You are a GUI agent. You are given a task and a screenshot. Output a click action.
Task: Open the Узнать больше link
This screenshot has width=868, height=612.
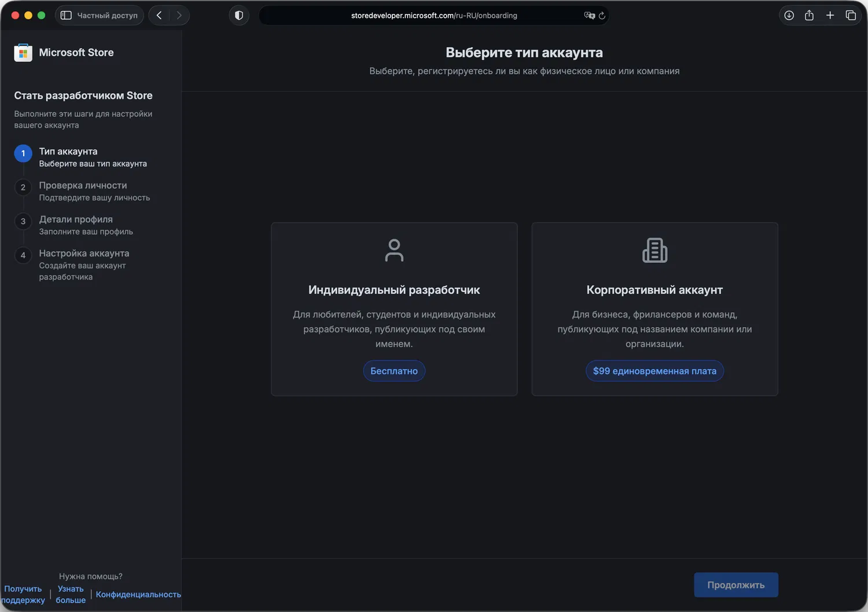[71, 595]
